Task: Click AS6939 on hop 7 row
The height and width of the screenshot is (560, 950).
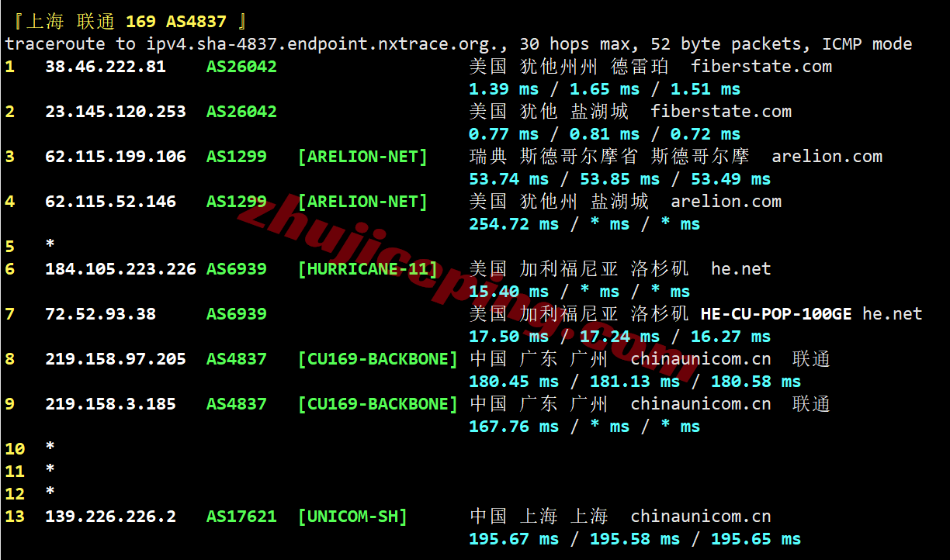Action: [237, 314]
